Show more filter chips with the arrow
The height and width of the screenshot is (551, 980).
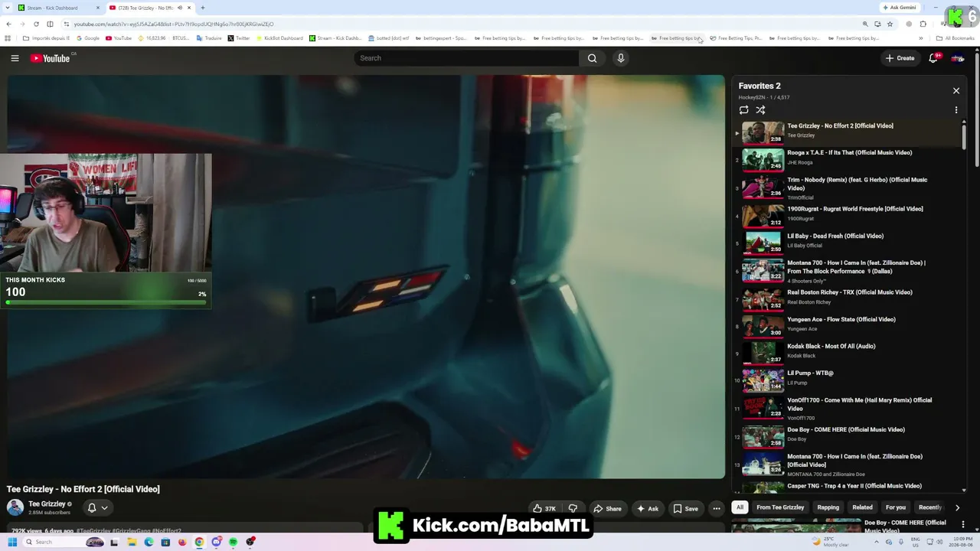pos(957,507)
